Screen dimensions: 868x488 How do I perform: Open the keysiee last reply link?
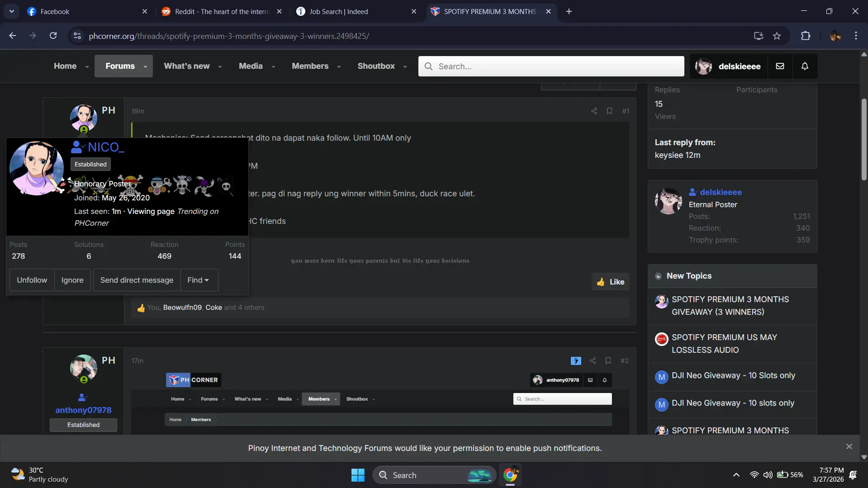pyautogui.click(x=669, y=155)
